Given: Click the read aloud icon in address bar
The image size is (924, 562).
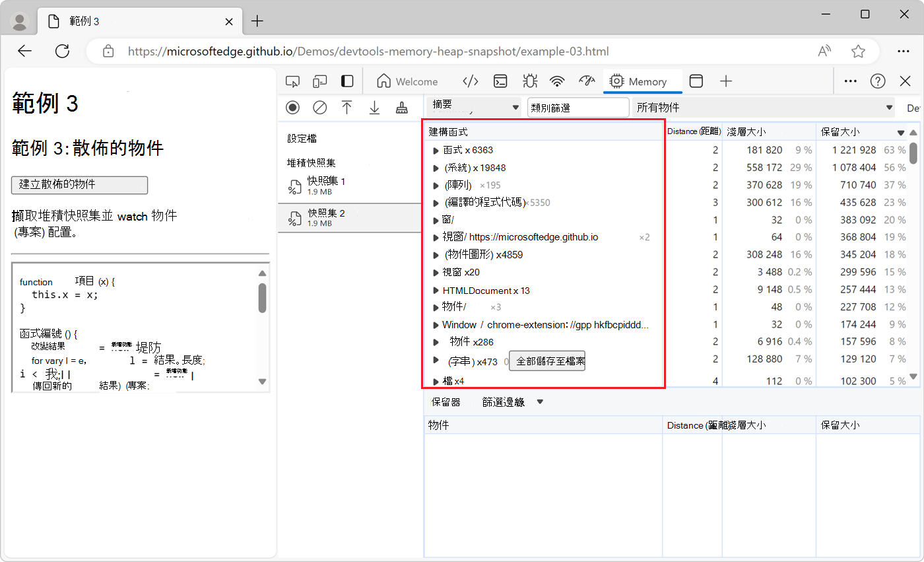Looking at the screenshot, I should point(824,51).
